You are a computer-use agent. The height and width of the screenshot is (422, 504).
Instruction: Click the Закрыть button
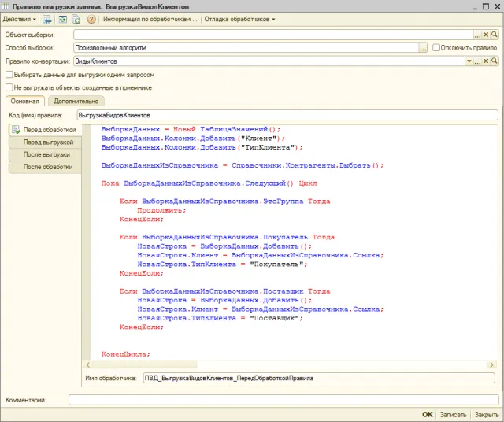tap(487, 415)
